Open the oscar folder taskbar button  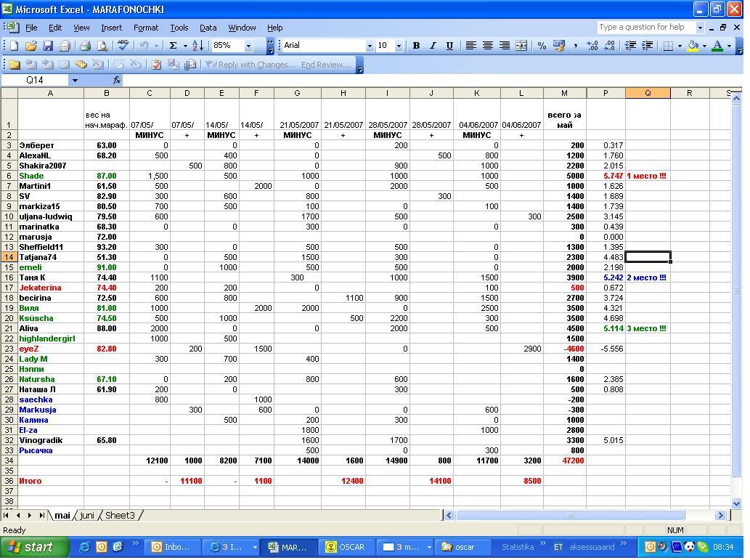point(462,547)
